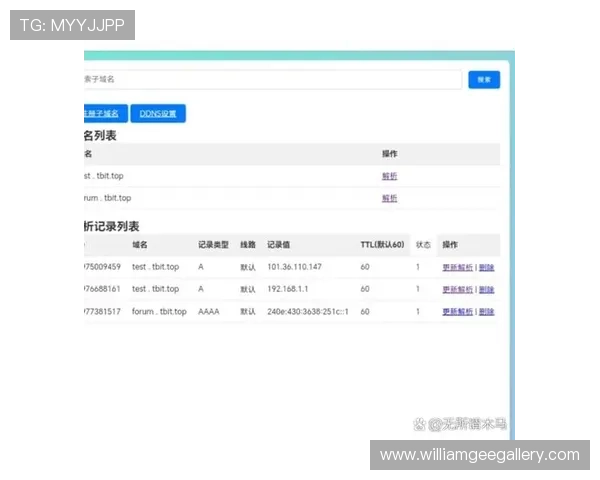Select the record value 101.36.110.147
600x480 pixels.
(x=294, y=267)
